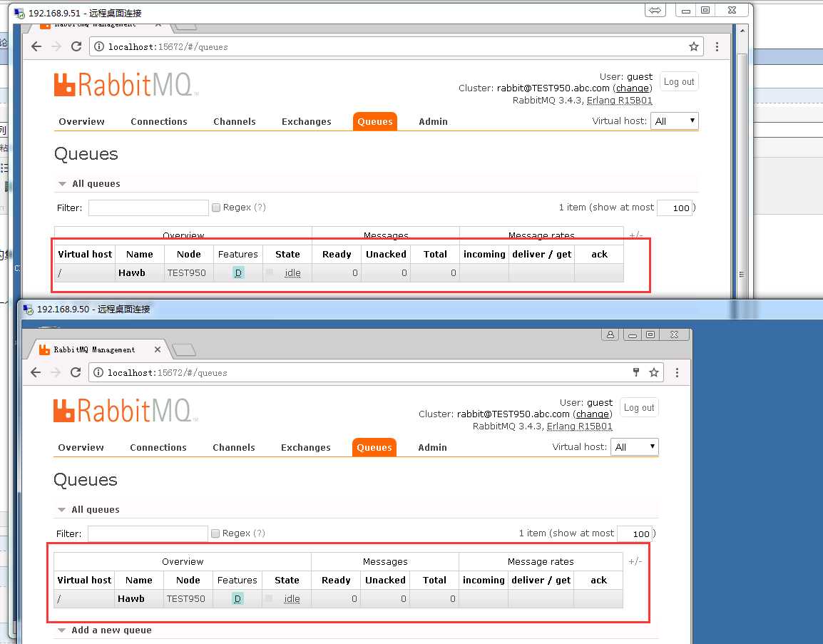Focus Filter field in upper window
This screenshot has width=823, height=644.
(148, 208)
